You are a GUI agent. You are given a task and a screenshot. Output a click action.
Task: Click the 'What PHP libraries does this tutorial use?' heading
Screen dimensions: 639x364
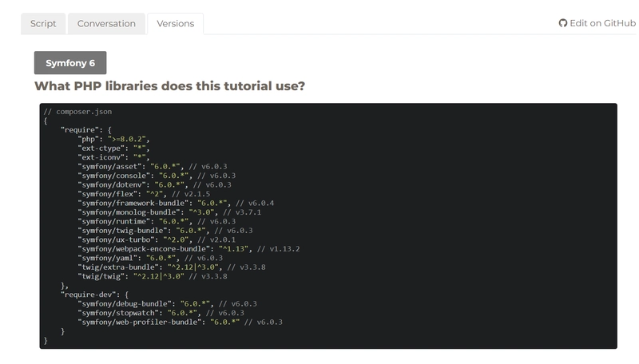(169, 86)
